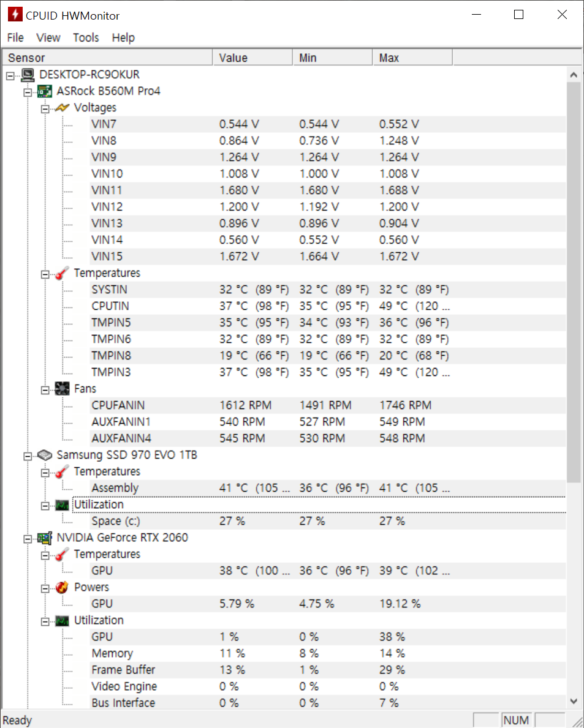Click the SSD Utilization graph icon
584x728 pixels.
click(63, 505)
